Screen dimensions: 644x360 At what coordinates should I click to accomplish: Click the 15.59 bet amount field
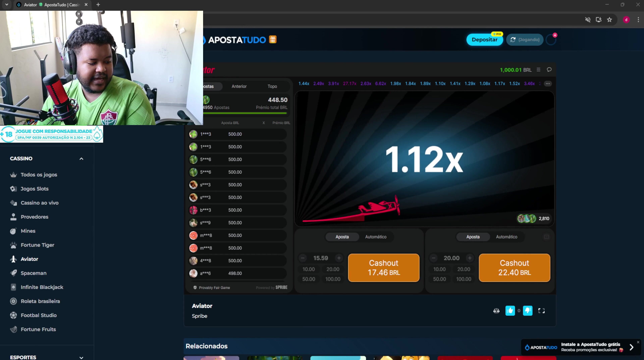pyautogui.click(x=321, y=258)
